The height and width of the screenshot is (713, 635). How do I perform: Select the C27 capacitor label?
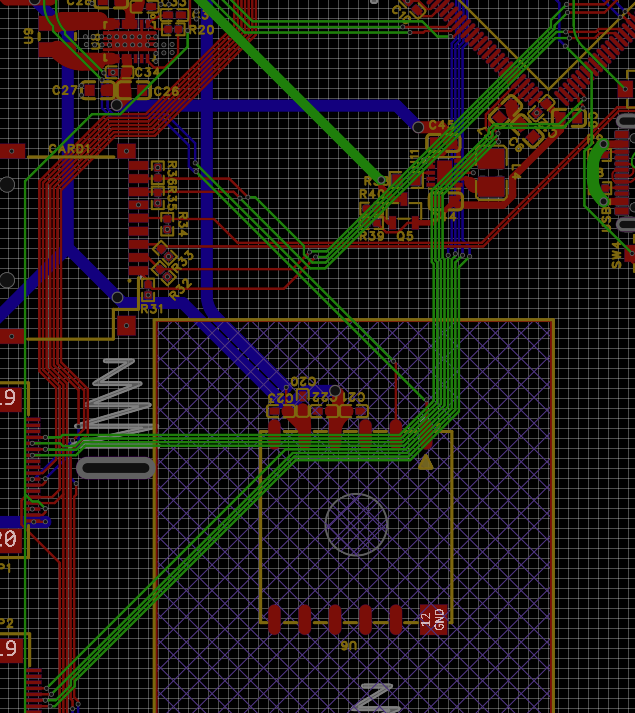point(67,91)
